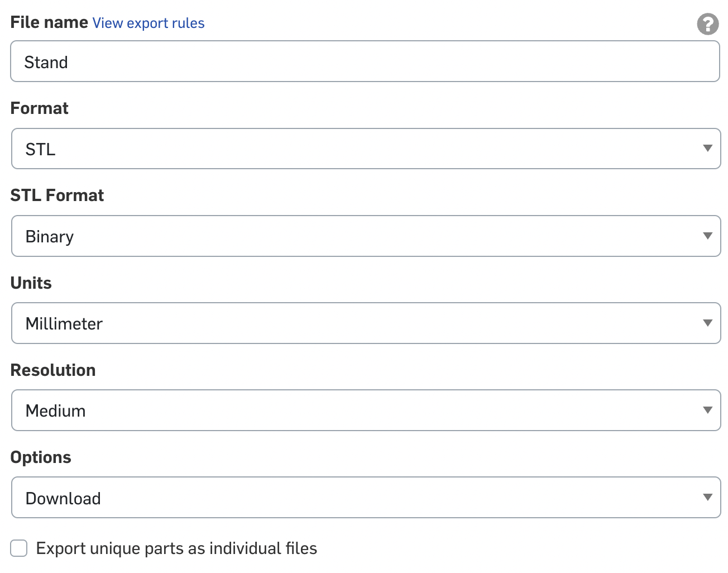Click the 'Export unique parts as individual files' label
Image resolution: width=728 pixels, height=573 pixels.
coord(176,548)
